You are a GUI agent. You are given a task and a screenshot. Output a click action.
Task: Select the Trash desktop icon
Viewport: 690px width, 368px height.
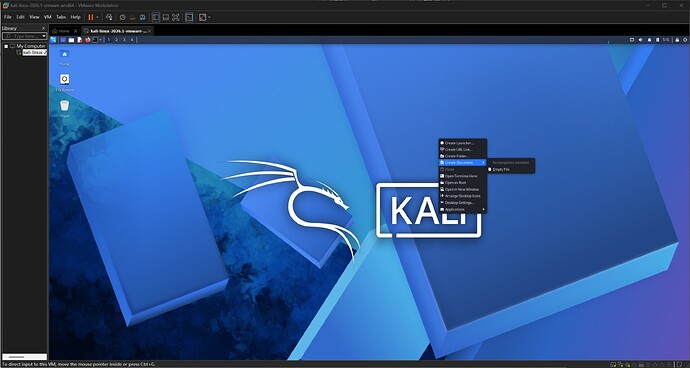[64, 108]
